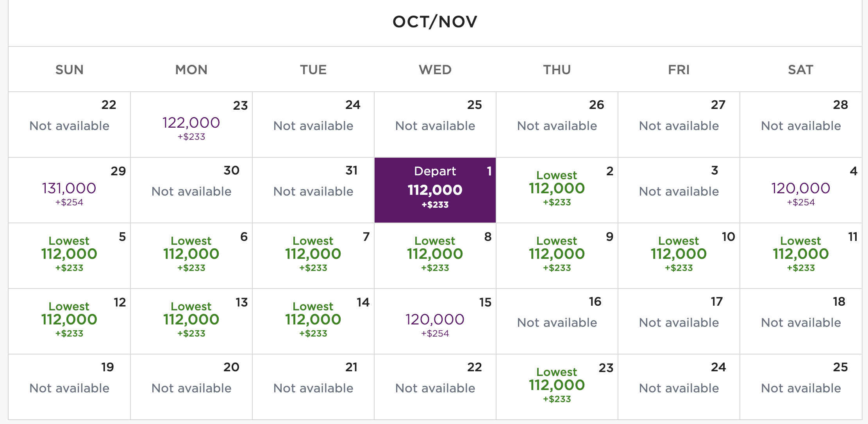This screenshot has height=424, width=868.
Task: Pick Saturday November 4 fare of 120,000
Action: coord(801,190)
